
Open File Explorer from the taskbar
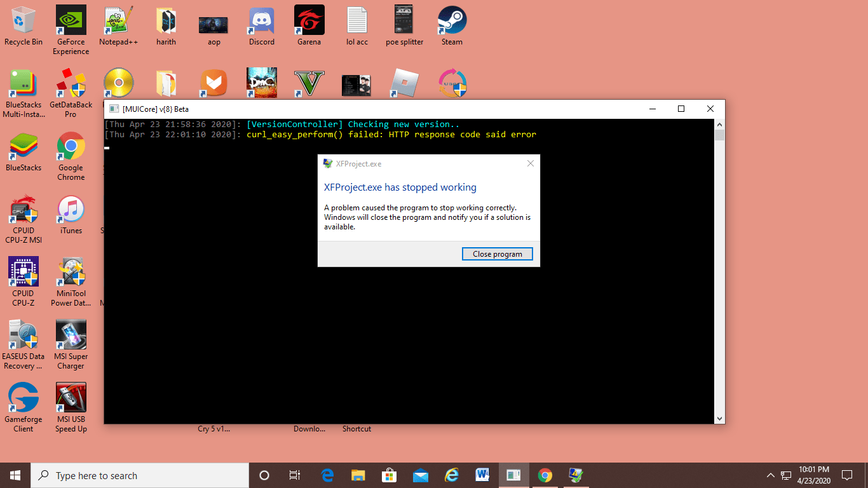click(358, 475)
